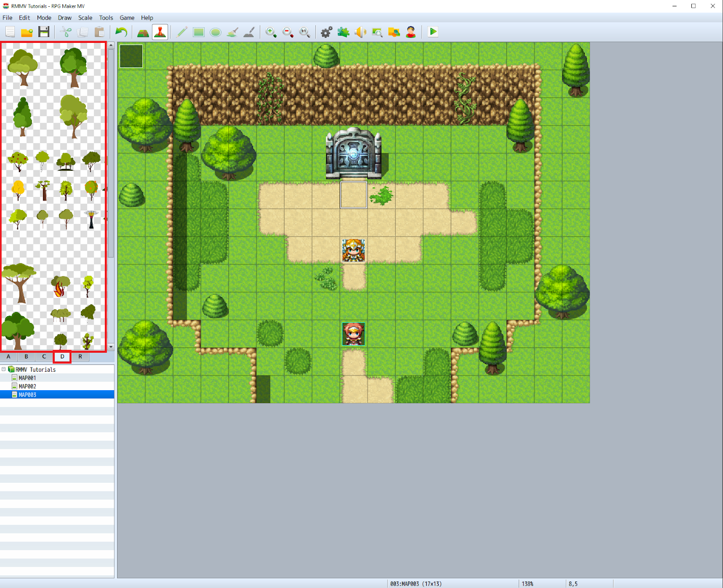The height and width of the screenshot is (588, 723).
Task: Open the File menu
Action: pyautogui.click(x=8, y=18)
